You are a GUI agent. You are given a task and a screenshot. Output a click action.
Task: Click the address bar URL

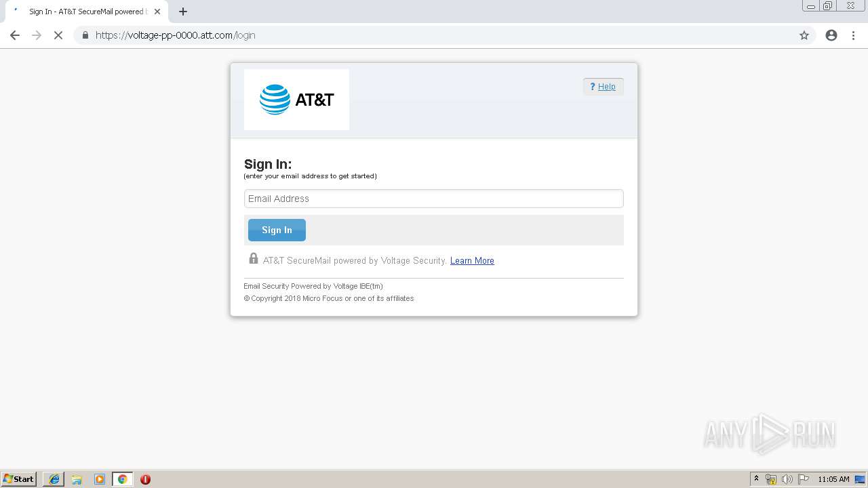[176, 35]
